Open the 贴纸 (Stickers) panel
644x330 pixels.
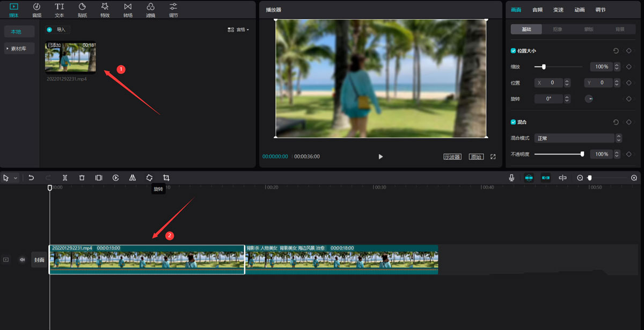(x=82, y=10)
